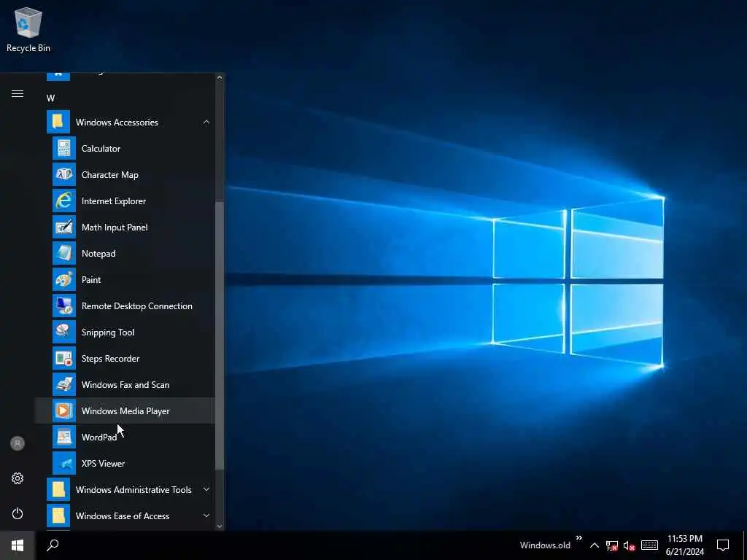Click the XPS Viewer icon
This screenshot has height=560, width=747.
(x=64, y=463)
